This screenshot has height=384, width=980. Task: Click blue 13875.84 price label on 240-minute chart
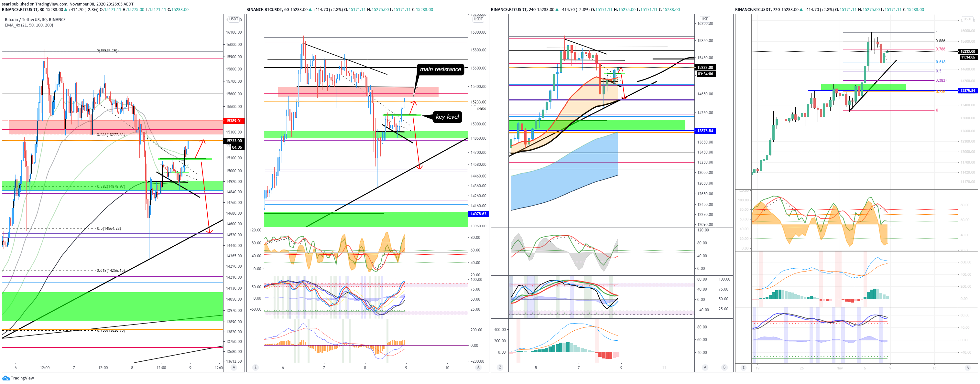click(705, 131)
